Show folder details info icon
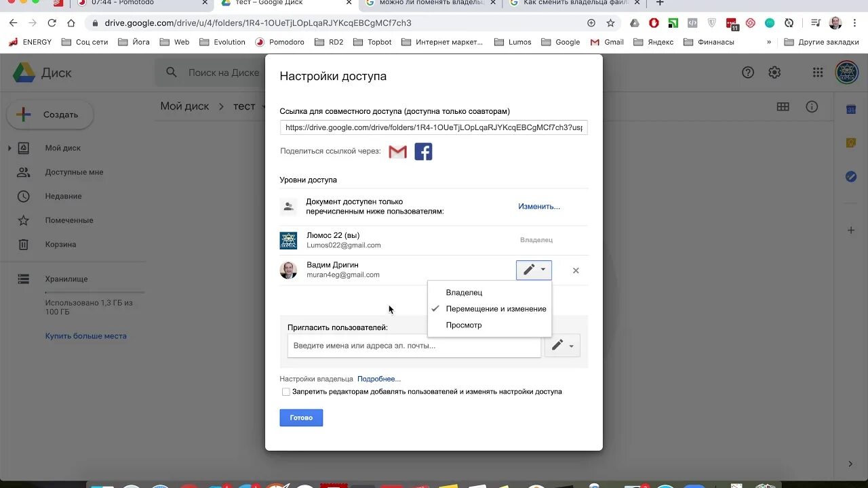 click(x=811, y=106)
